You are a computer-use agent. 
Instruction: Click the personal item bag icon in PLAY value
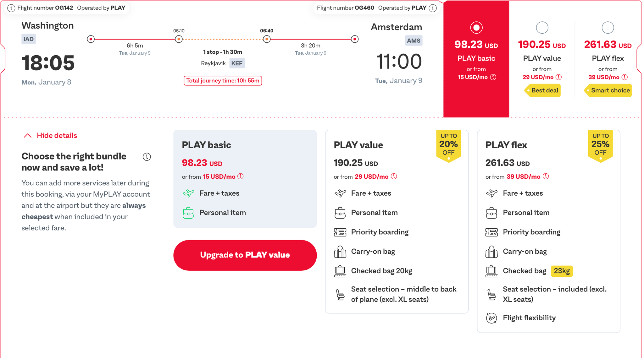(x=340, y=213)
